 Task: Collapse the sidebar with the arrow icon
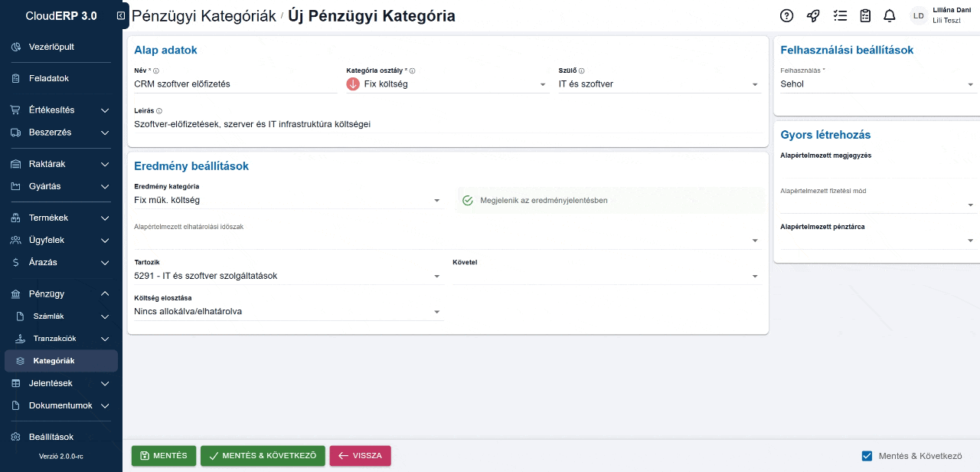click(119, 14)
